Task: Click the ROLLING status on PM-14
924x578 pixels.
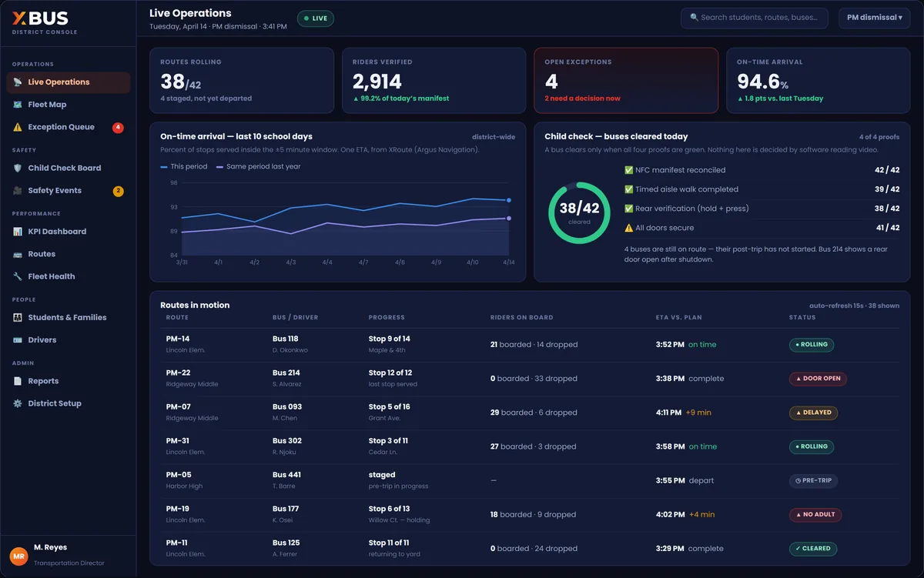Action: click(x=812, y=345)
